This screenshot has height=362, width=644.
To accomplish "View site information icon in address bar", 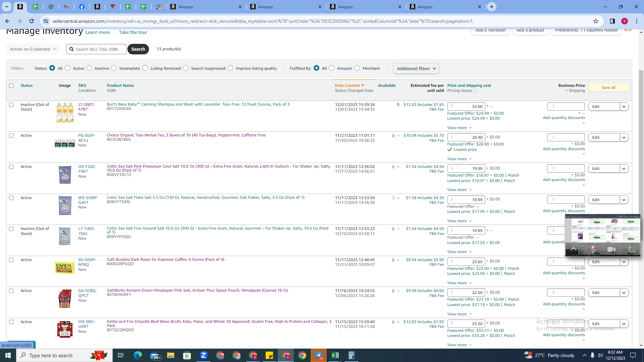I will 46,21.
